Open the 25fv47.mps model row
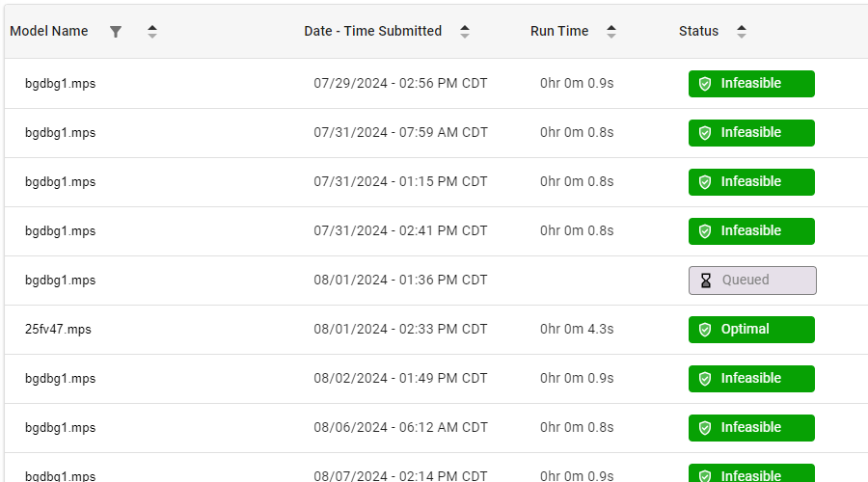Screen dimensions: 868x482 436,330
